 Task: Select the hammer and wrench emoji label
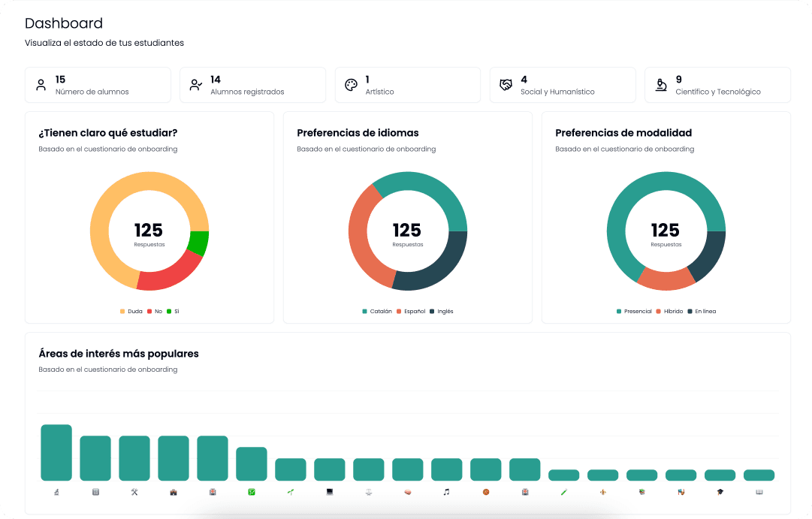[x=134, y=492]
